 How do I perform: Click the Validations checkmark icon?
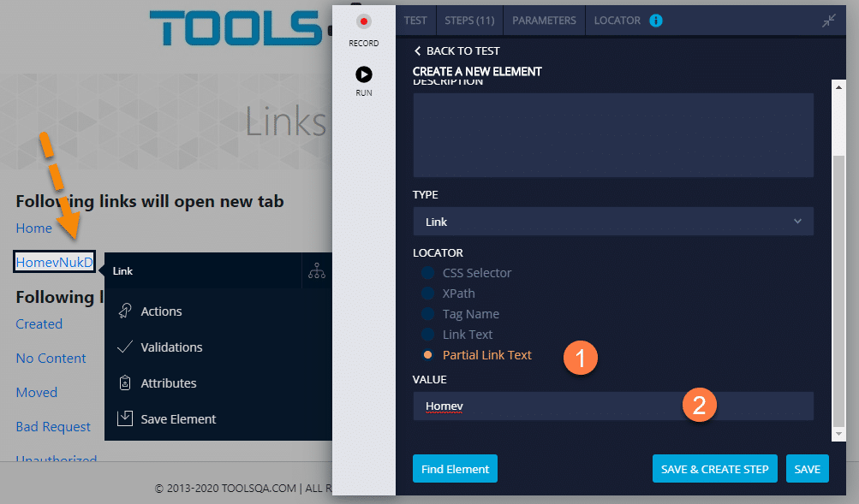[125, 347]
